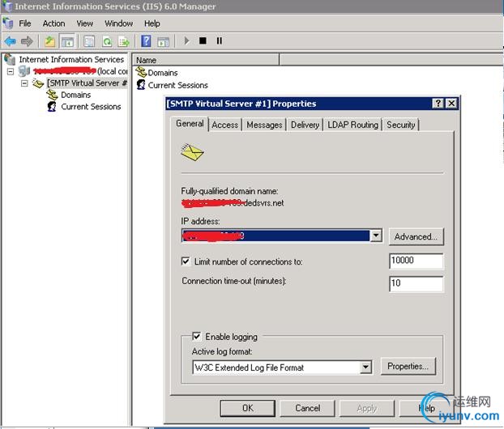
Task: Click Domains item in the right list pane
Action: point(162,73)
